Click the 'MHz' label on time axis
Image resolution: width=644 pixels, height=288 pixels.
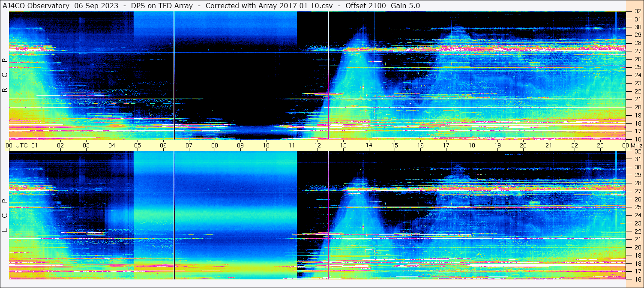(636, 146)
